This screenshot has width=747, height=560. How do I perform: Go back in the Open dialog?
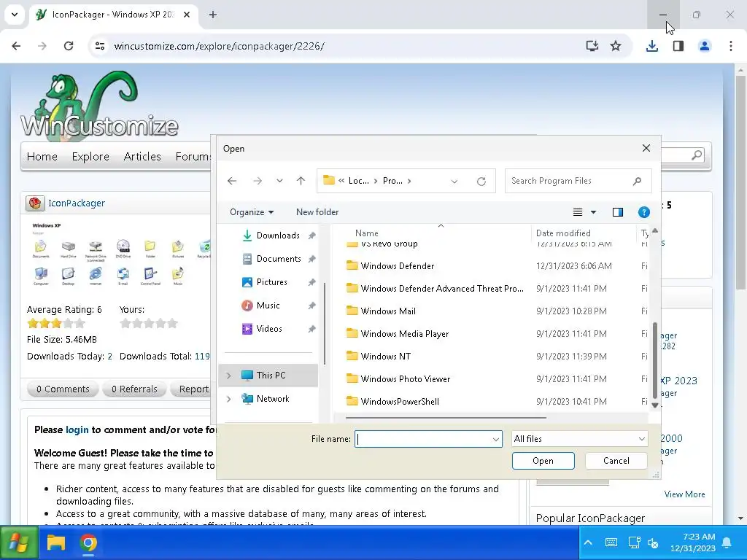tap(232, 181)
